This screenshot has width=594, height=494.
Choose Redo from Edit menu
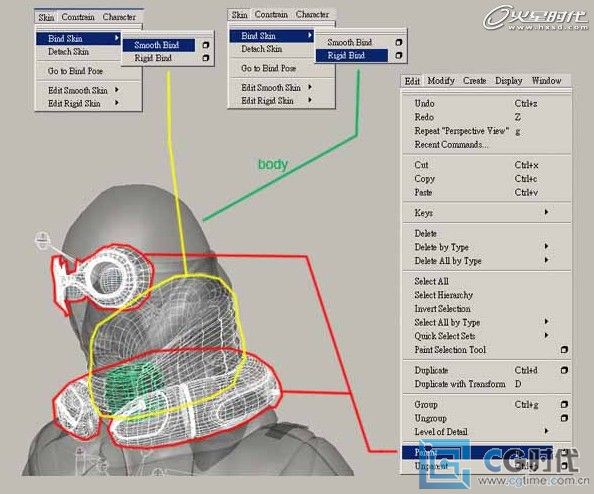pos(424,117)
